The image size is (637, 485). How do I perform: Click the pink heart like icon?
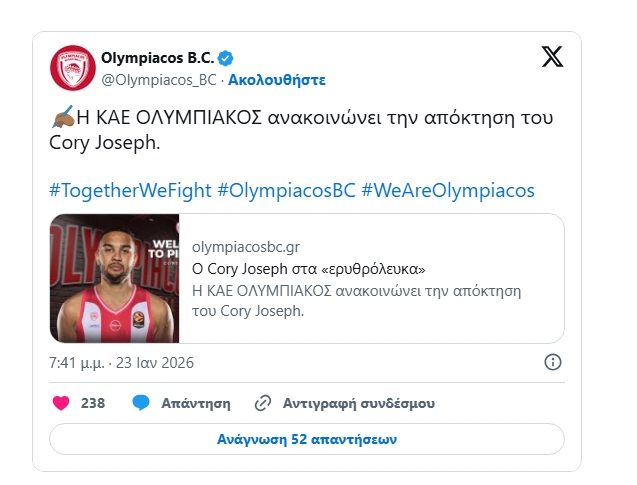coord(61,404)
